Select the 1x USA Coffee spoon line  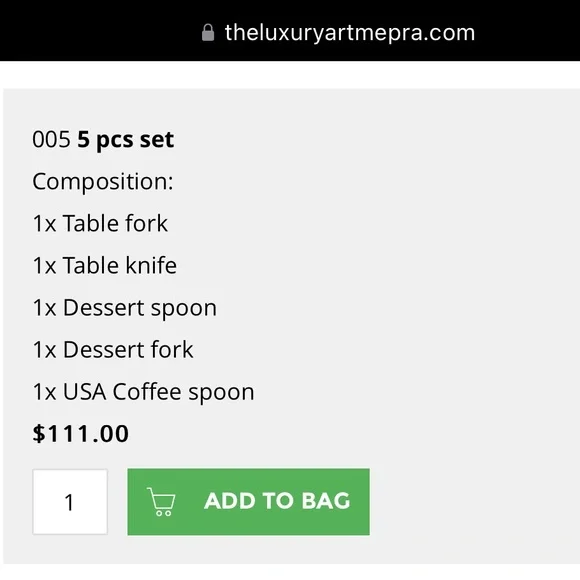click(x=143, y=392)
